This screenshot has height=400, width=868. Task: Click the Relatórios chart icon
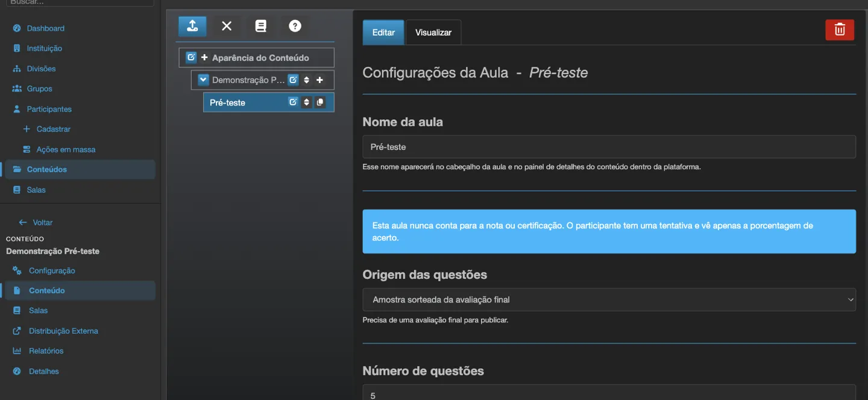[x=17, y=351]
